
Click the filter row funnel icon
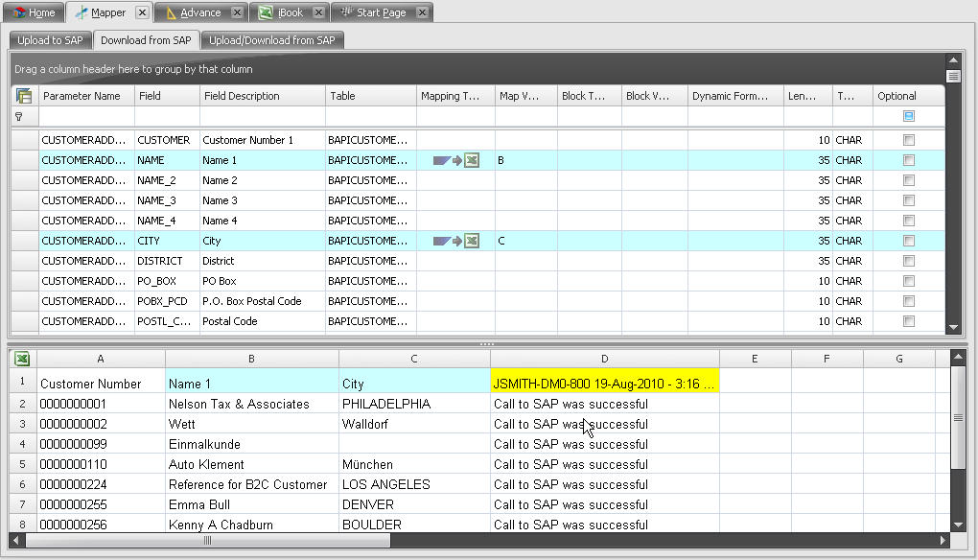click(x=18, y=116)
